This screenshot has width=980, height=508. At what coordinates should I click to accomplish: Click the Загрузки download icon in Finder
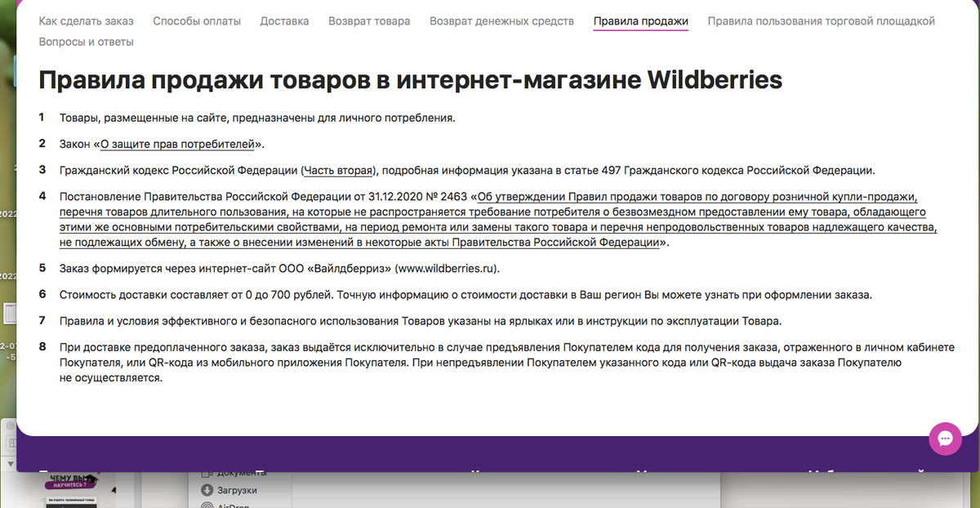[x=206, y=490]
